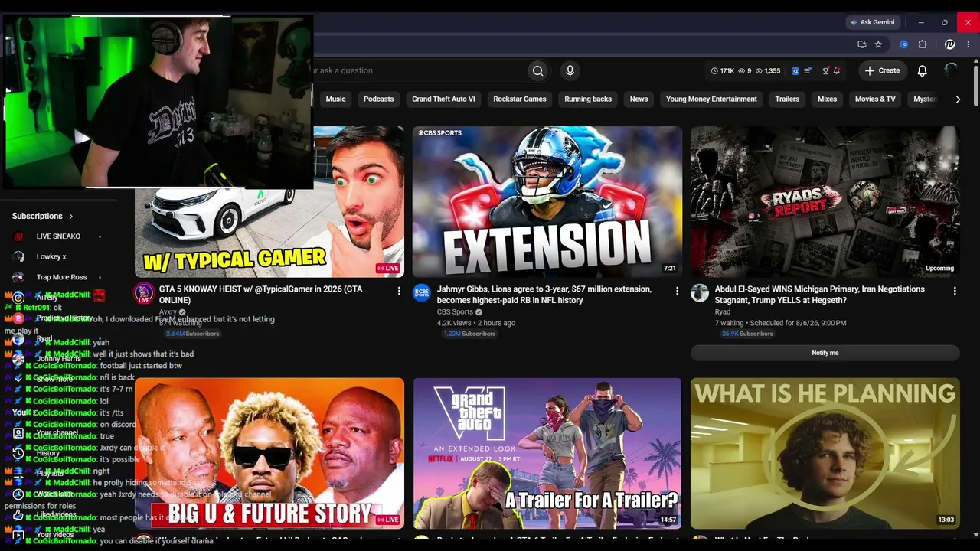This screenshot has width=980, height=551.
Task: Open options for the Jahmyr Gibbs video
Action: coord(677,291)
